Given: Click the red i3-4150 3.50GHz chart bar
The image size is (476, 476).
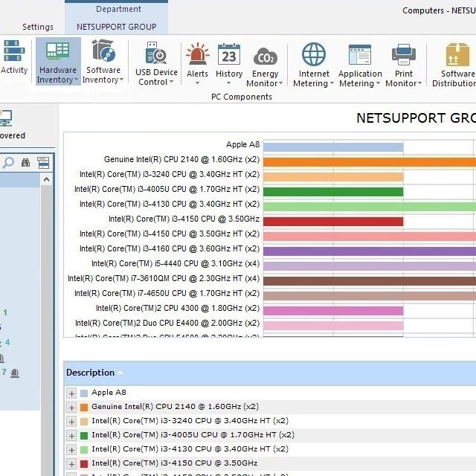Looking at the screenshot, I should (x=333, y=222).
